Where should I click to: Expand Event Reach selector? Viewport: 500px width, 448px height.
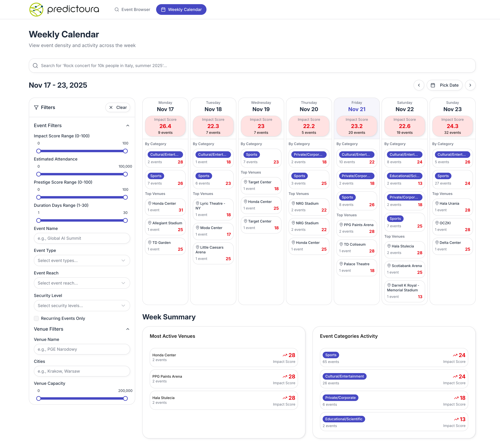82,283
